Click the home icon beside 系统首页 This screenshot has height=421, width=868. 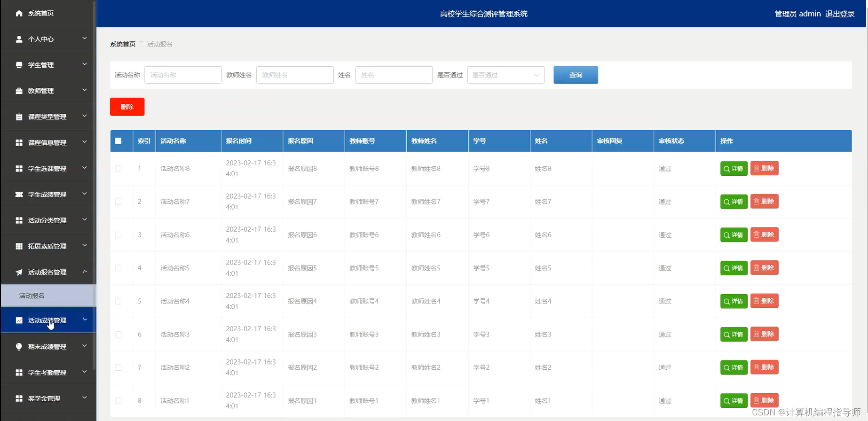tap(19, 13)
